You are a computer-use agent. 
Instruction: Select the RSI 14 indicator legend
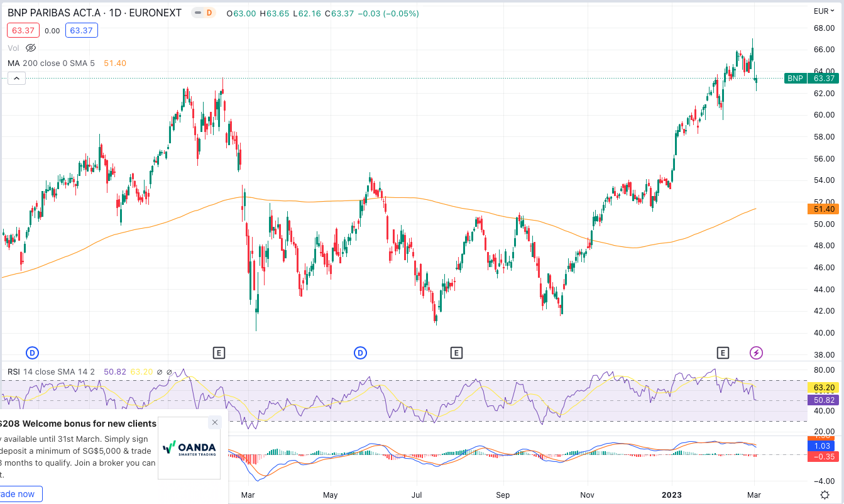tap(50, 371)
